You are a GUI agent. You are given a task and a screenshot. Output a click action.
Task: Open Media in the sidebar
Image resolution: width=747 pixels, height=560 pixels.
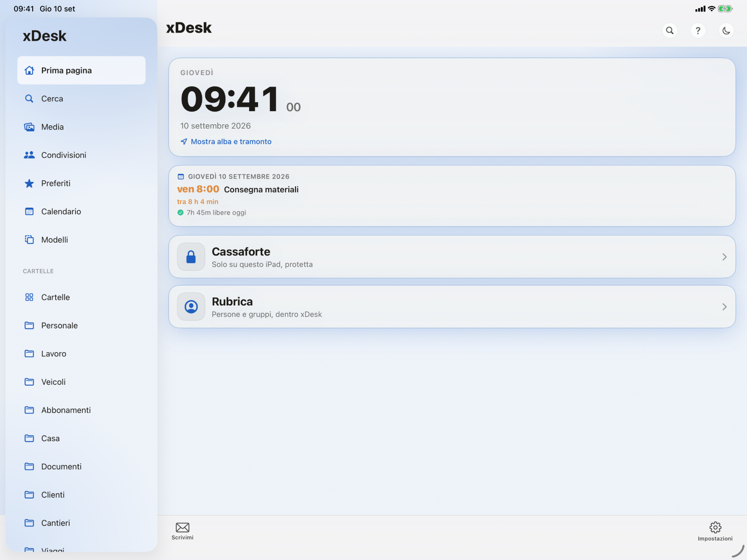(81, 127)
